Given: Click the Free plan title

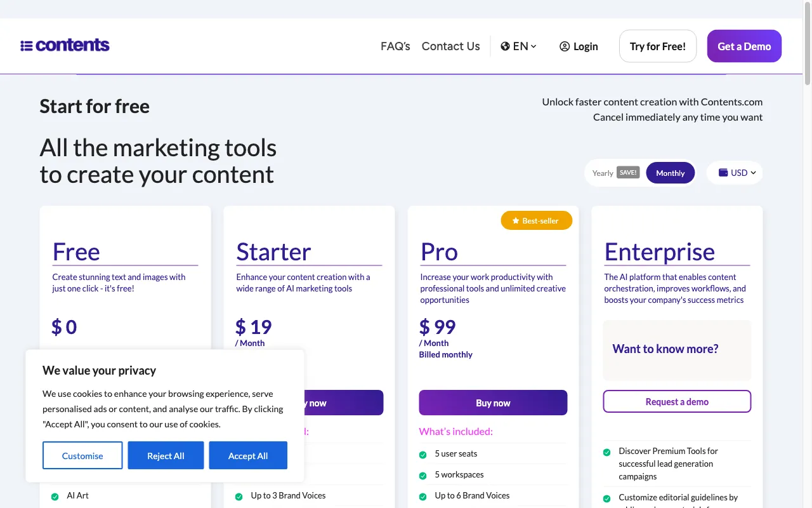Looking at the screenshot, I should [76, 251].
